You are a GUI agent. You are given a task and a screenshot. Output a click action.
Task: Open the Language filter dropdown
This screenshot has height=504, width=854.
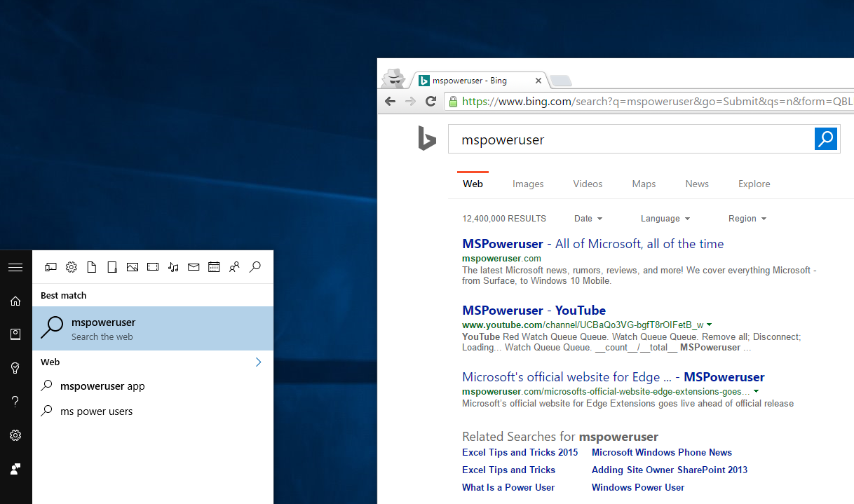(665, 219)
